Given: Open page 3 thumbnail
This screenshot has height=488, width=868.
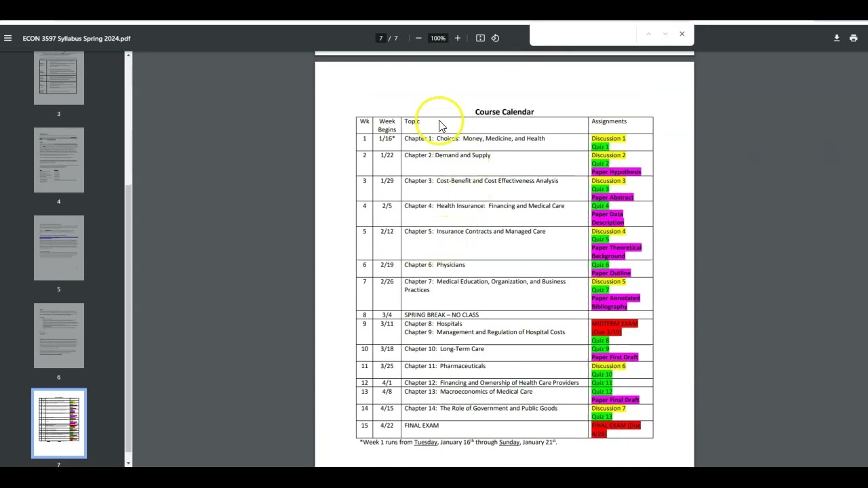Looking at the screenshot, I should (59, 78).
